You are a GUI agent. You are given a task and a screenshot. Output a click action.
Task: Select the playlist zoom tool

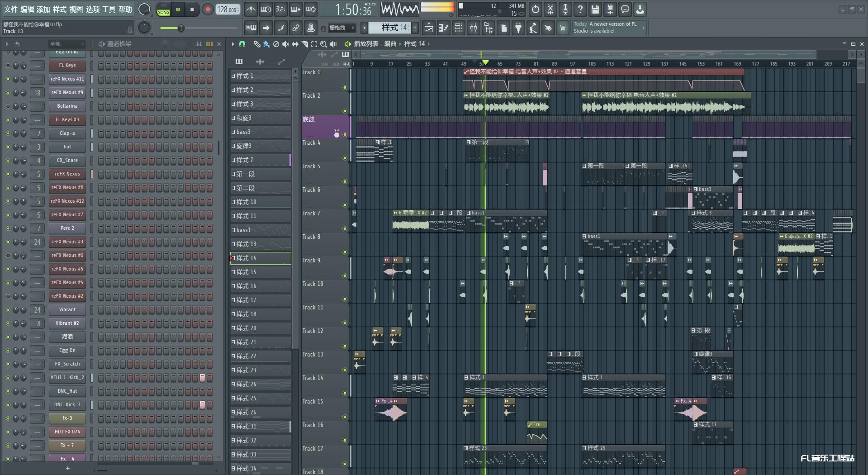[323, 44]
